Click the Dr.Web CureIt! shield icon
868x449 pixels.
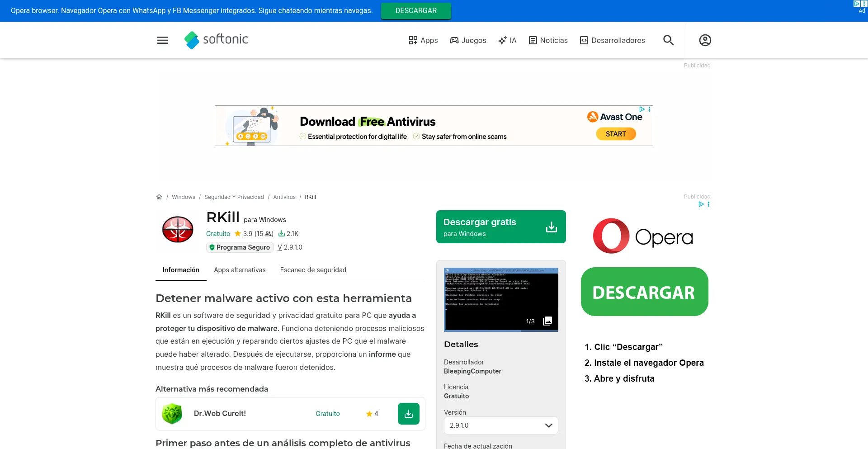coord(172,413)
